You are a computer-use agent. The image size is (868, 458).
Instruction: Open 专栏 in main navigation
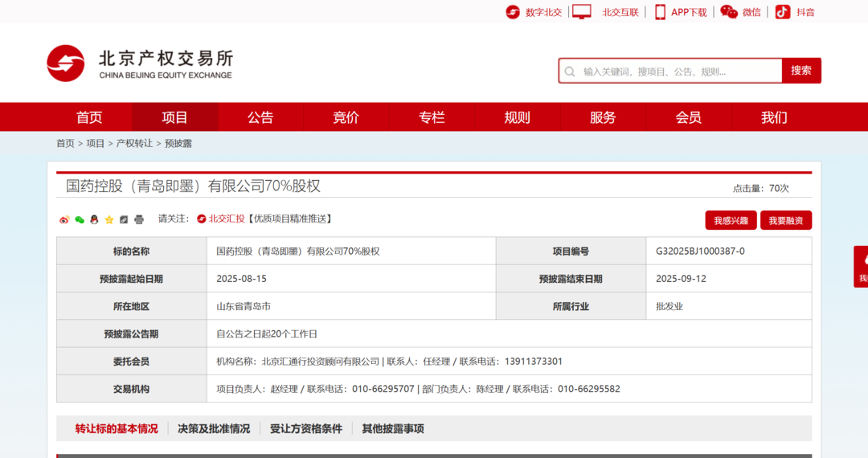(x=432, y=117)
